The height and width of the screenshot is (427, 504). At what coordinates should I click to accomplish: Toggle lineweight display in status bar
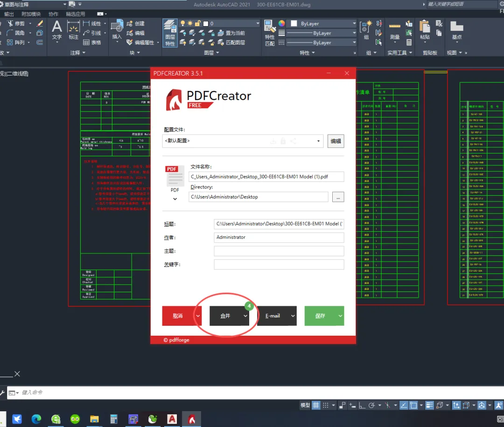pos(429,406)
